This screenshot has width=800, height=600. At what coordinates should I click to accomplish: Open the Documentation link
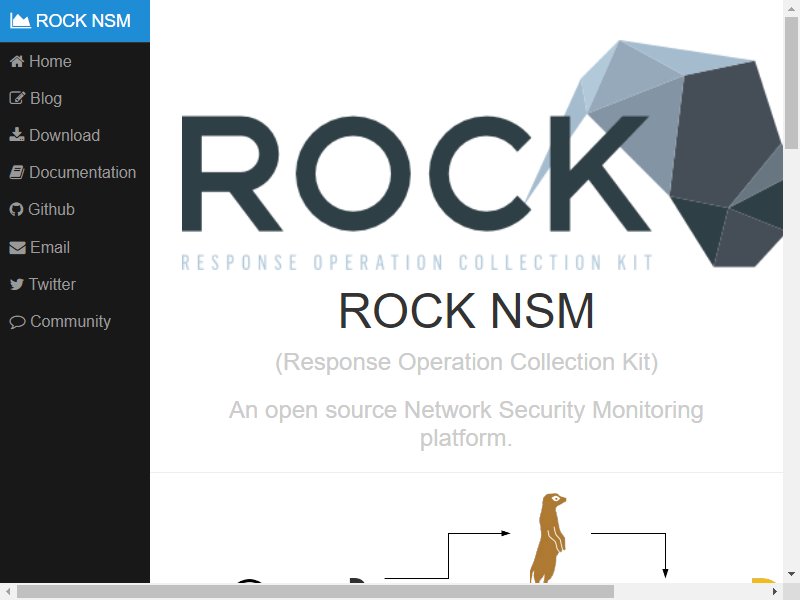74,172
